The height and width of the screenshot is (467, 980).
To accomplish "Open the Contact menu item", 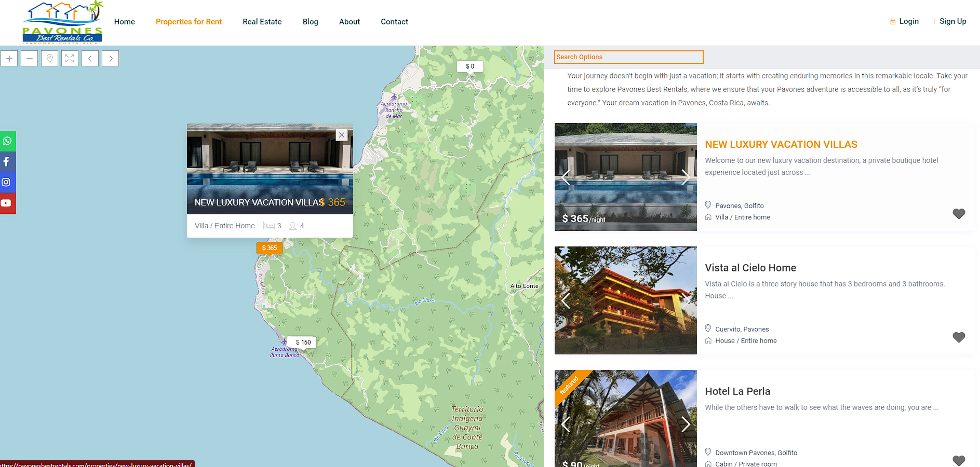I will point(394,22).
